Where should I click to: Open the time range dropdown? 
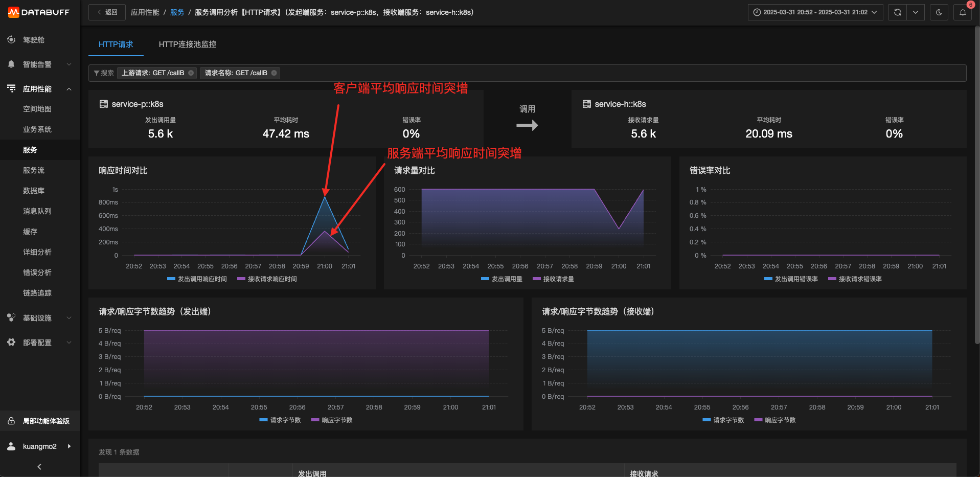pyautogui.click(x=815, y=12)
